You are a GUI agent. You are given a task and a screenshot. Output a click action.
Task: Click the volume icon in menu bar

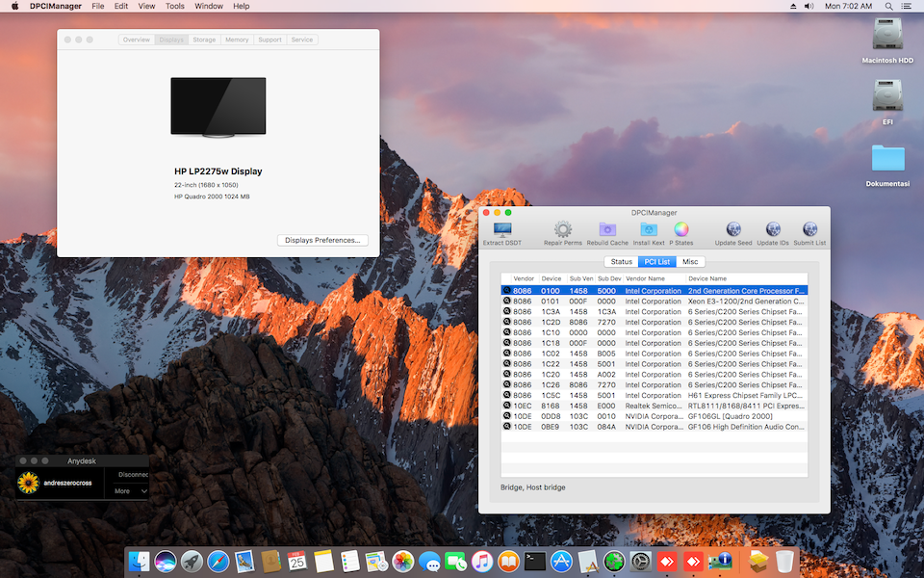pyautogui.click(x=809, y=6)
